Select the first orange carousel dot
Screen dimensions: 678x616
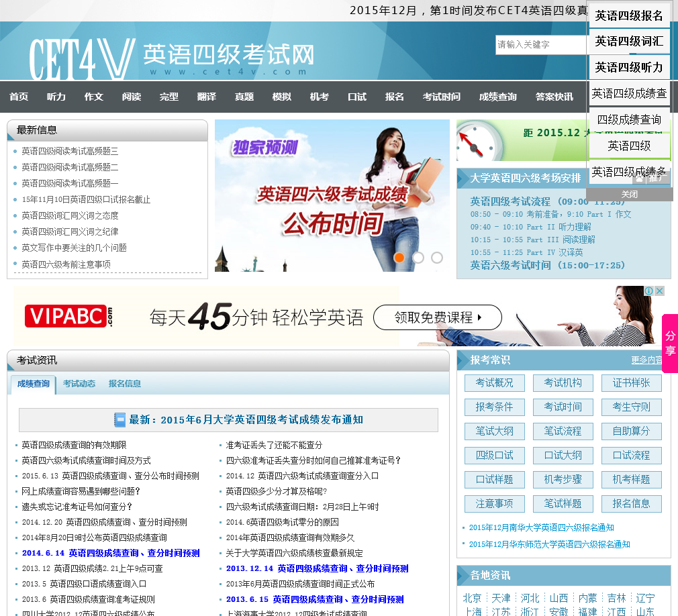(x=399, y=258)
